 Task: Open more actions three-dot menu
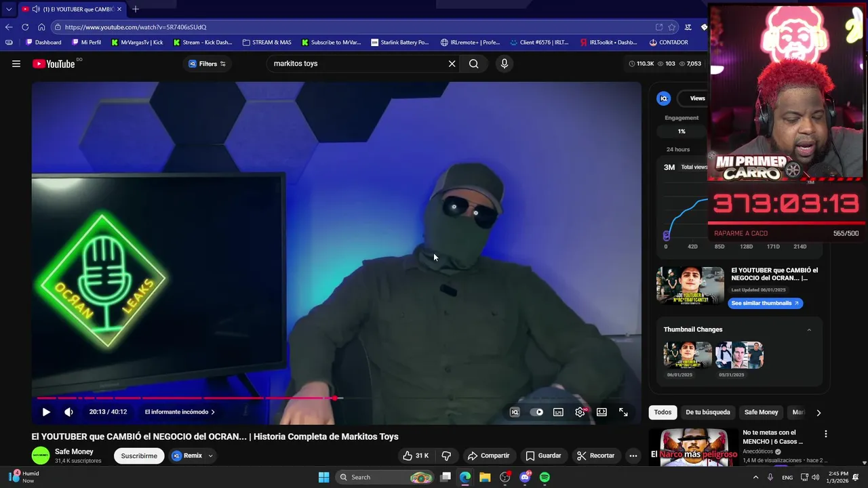coord(633,455)
